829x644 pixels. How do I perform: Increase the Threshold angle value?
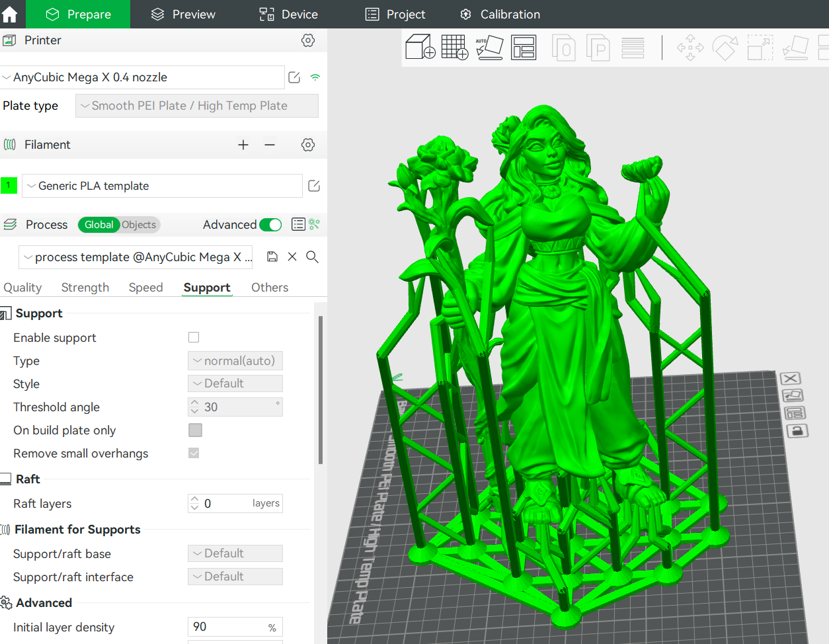pos(194,402)
